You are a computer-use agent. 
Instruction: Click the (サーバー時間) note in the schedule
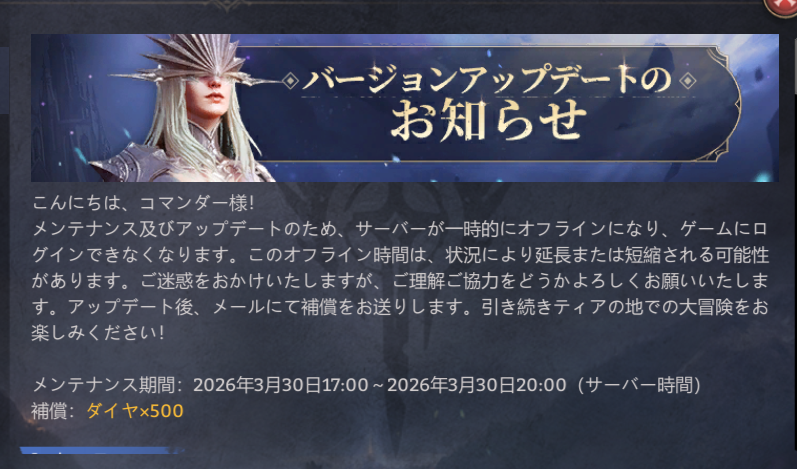pos(639,385)
